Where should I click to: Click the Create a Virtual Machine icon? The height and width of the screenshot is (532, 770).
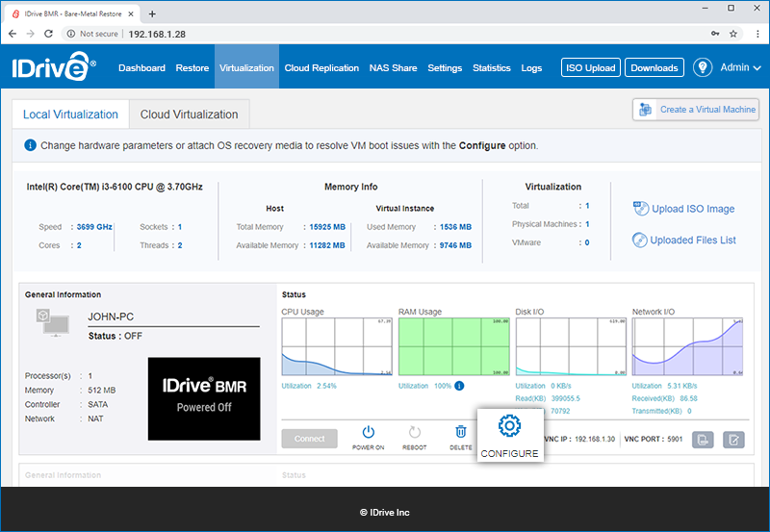coord(645,110)
